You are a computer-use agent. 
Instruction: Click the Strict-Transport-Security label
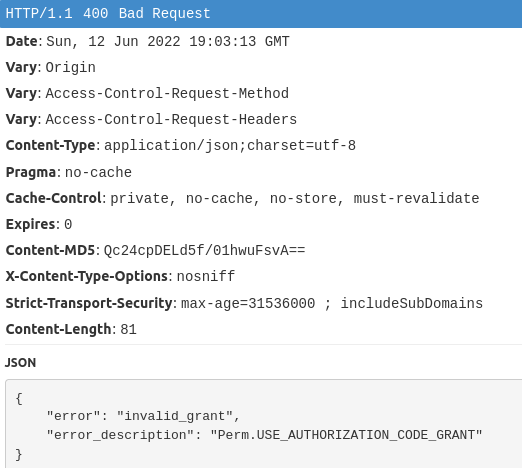(89, 303)
